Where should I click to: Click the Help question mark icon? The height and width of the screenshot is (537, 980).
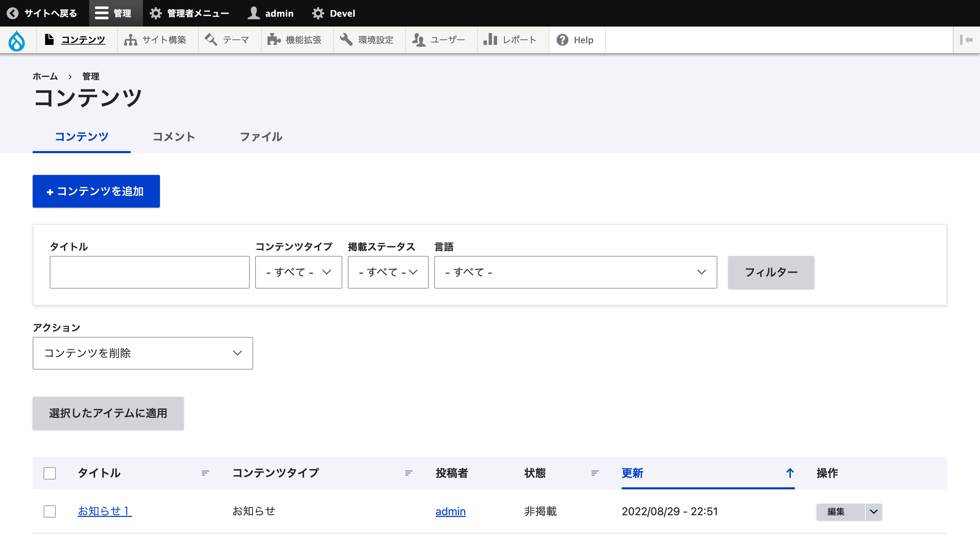pos(562,40)
